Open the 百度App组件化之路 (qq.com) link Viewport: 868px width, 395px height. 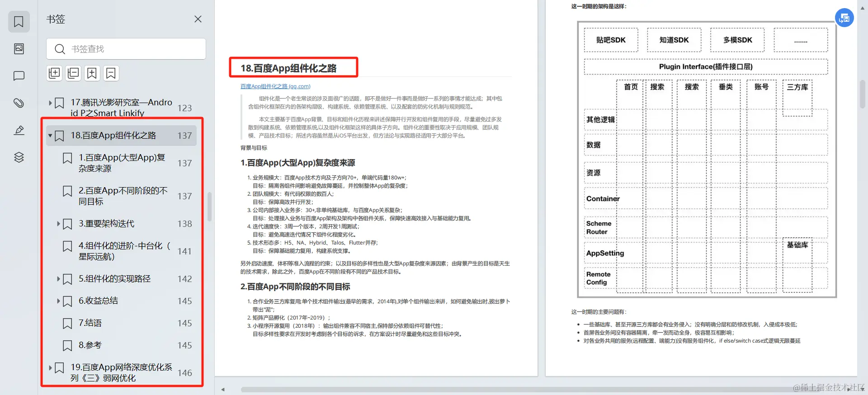(275, 86)
